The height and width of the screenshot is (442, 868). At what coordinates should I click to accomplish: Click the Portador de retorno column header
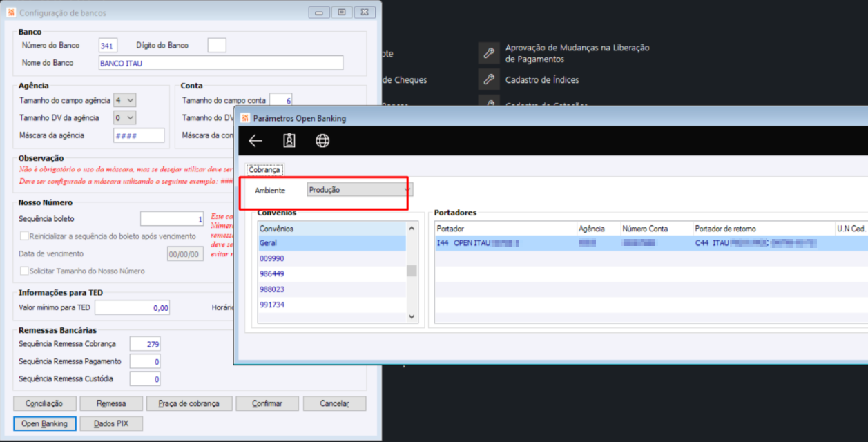(764, 229)
